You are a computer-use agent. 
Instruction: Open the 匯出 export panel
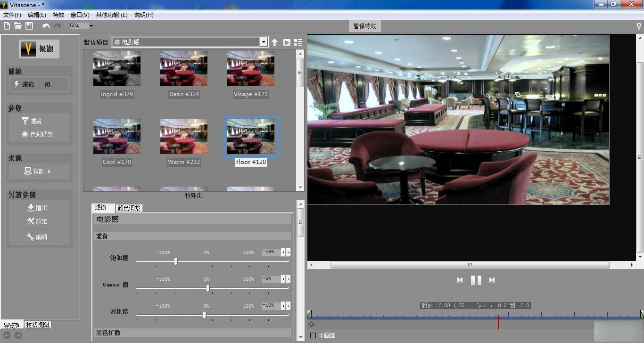tap(38, 208)
